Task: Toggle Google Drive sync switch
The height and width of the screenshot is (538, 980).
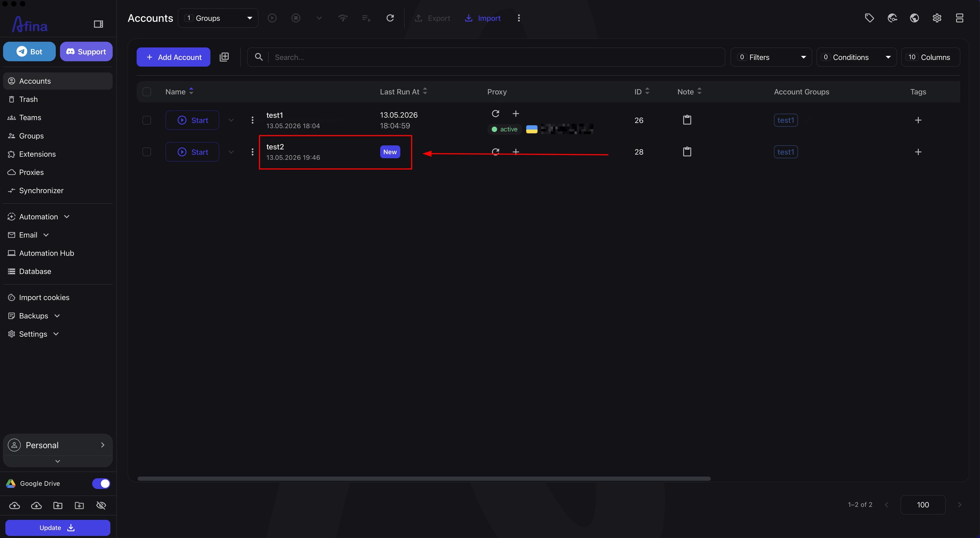Action: pyautogui.click(x=101, y=483)
